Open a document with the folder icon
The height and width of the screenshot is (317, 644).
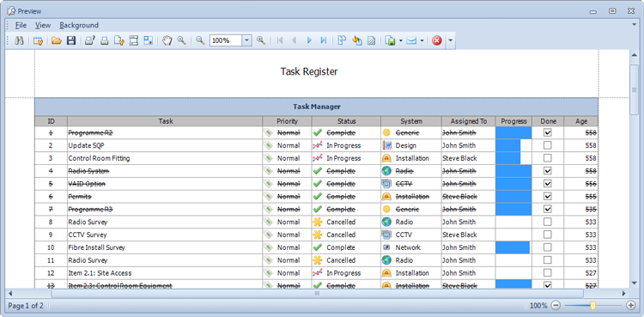57,40
